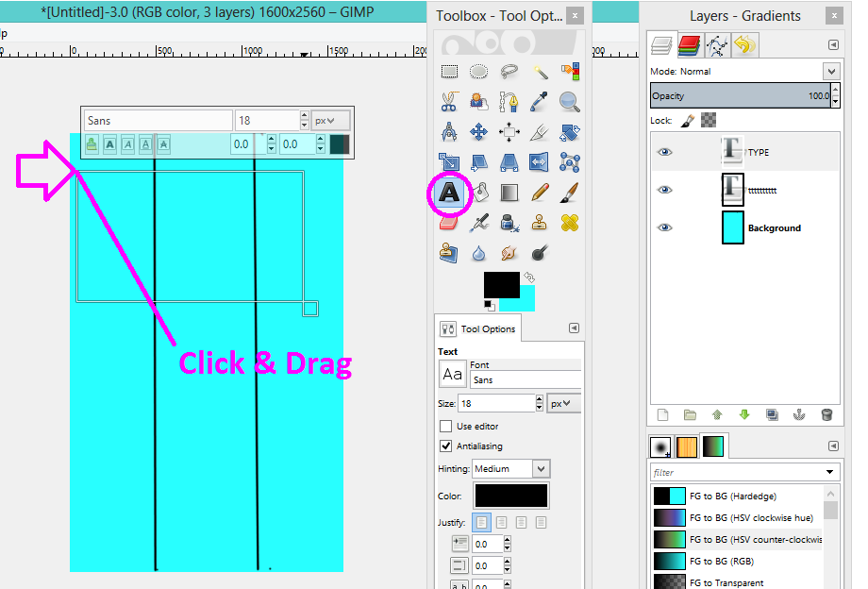Select the Scissors Select tool

[449, 101]
